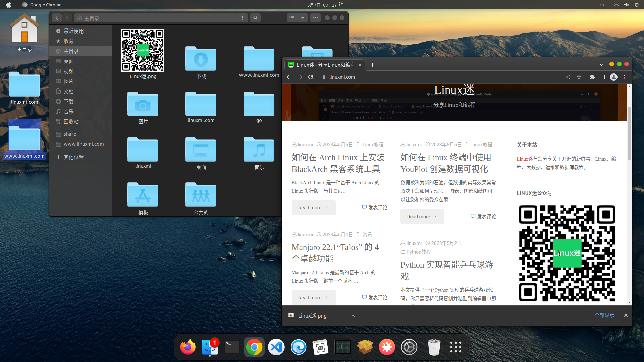Reload the Chrome page
Viewport: 644px width, 362px height.
point(311,77)
